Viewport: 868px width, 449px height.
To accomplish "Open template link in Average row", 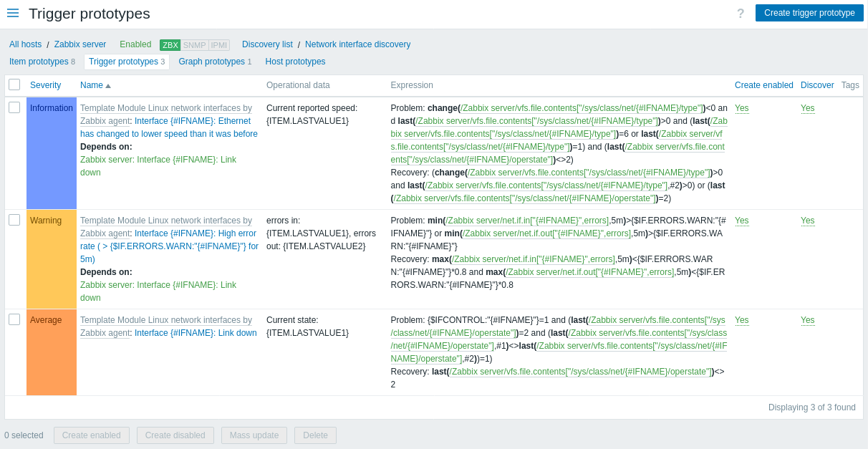I will point(166,327).
